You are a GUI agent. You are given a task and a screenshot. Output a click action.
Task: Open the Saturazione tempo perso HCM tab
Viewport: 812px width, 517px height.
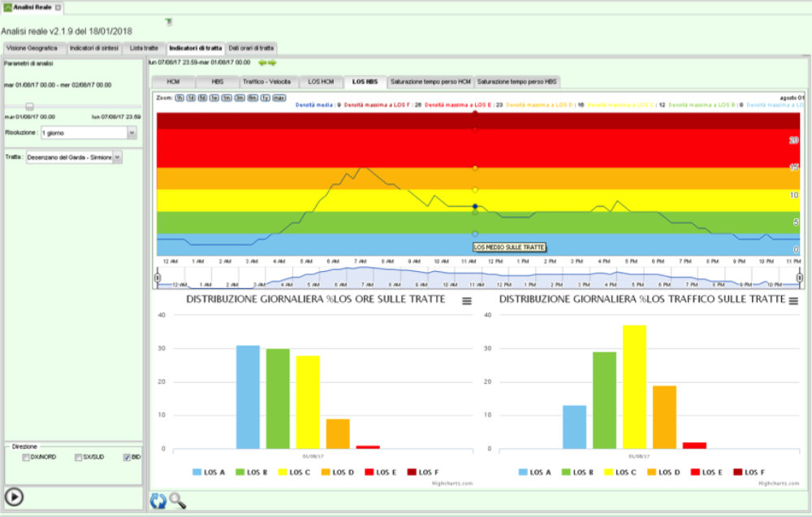(430, 82)
